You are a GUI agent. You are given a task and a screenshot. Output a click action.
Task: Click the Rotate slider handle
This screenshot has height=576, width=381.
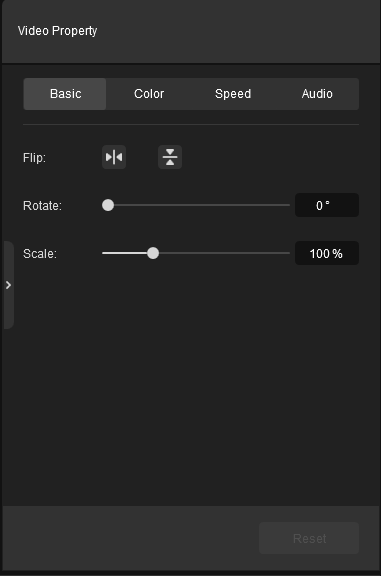coord(108,205)
